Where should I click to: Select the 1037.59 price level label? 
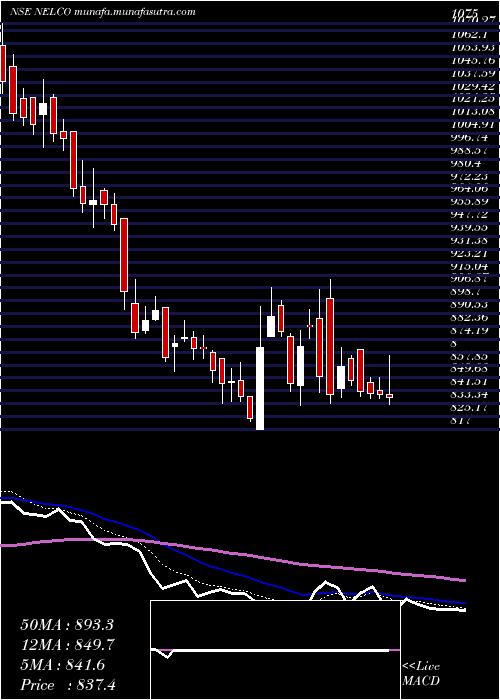tap(473, 73)
